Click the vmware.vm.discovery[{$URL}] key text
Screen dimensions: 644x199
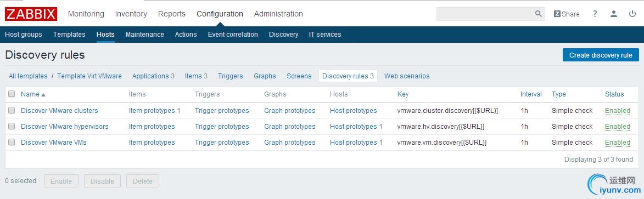click(442, 143)
